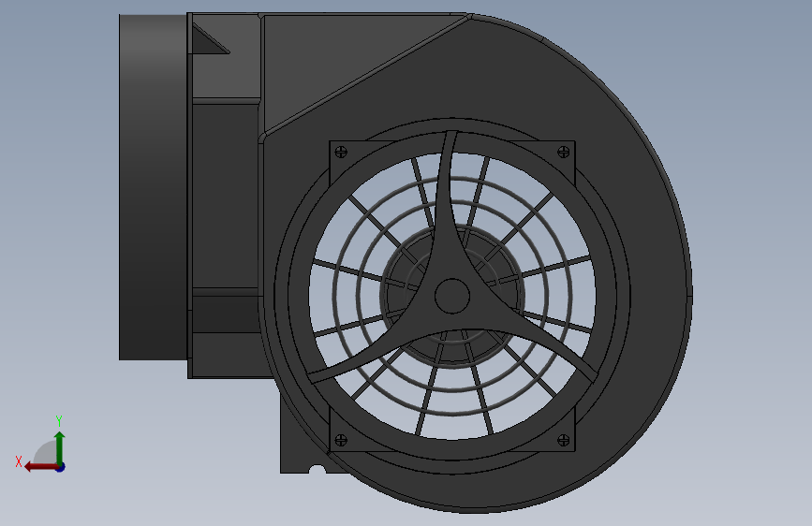This screenshot has width=812, height=526.
Task: Click the "X" axis label text
Action: click(x=19, y=461)
